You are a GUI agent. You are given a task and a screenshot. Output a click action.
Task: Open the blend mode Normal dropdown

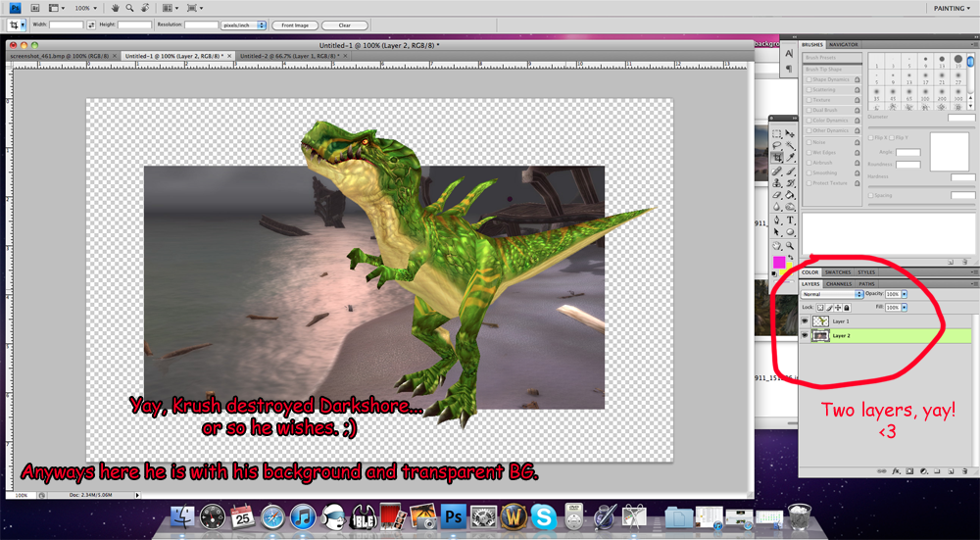click(x=832, y=294)
